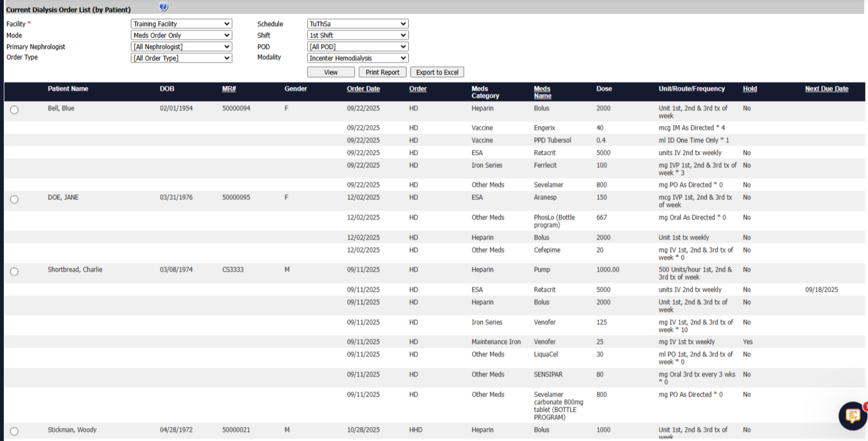868x441 pixels.
Task: Sort by MR# column header
Action: click(x=229, y=89)
